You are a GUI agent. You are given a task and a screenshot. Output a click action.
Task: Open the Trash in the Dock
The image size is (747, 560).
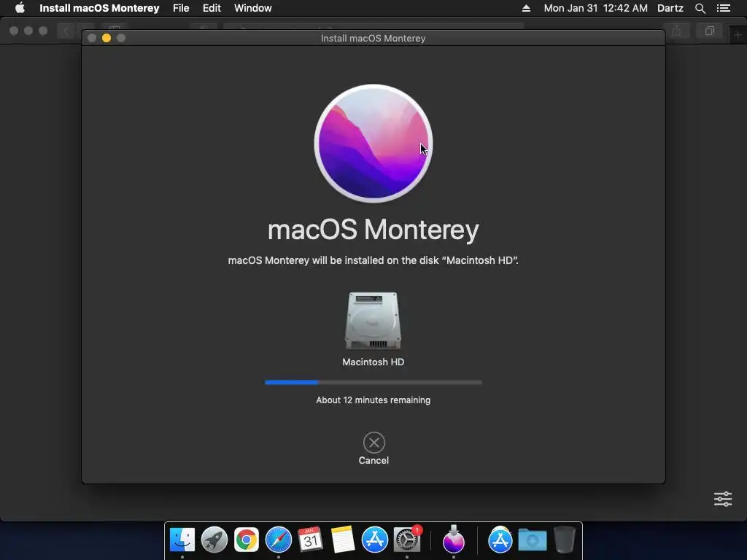(565, 540)
